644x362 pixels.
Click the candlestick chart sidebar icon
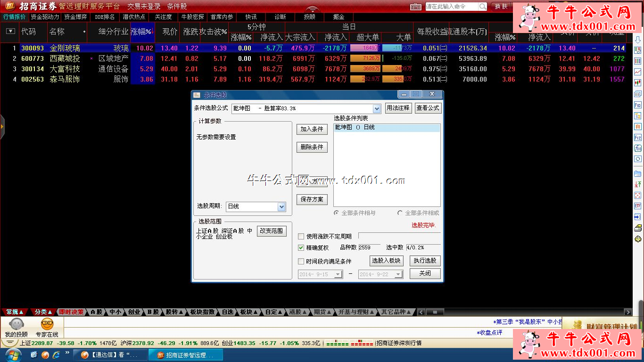638,82
